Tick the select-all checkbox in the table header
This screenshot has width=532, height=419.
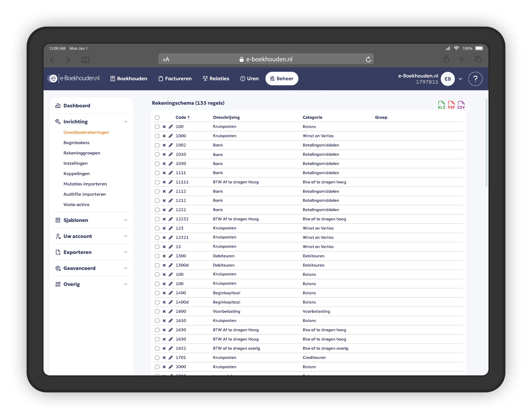(157, 118)
